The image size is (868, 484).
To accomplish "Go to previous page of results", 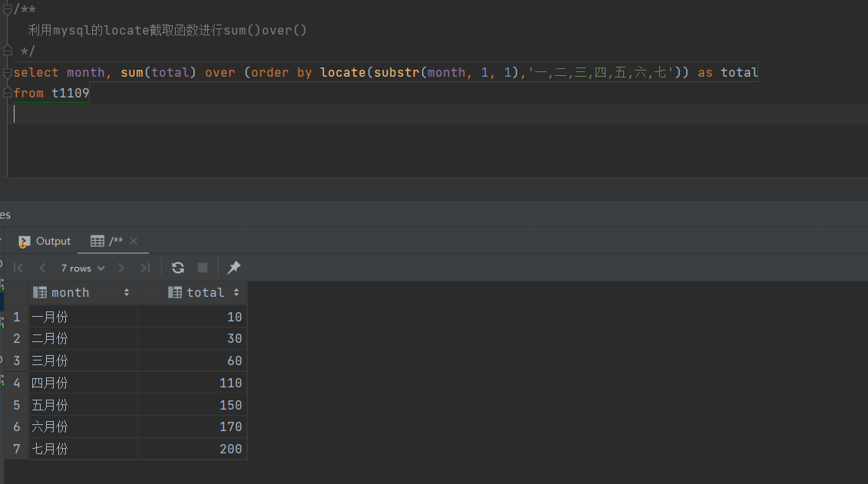I will pyautogui.click(x=43, y=268).
